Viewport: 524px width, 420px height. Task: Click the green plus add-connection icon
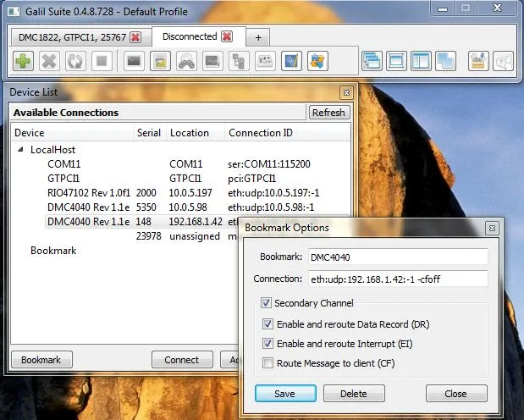[24, 61]
